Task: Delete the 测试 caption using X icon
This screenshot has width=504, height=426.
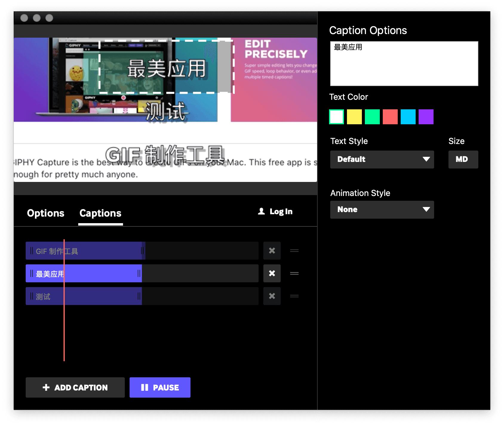Action: tap(272, 296)
